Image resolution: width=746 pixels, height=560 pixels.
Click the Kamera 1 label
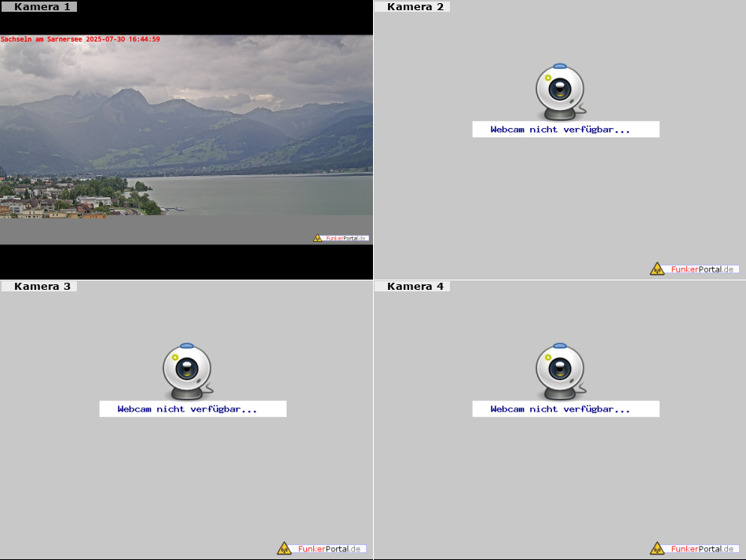click(x=39, y=6)
